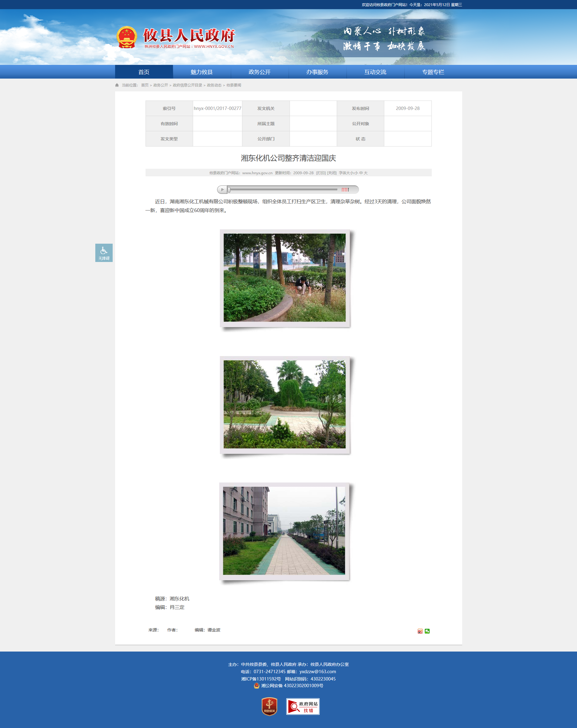Select the 专题专栏 navigation tab
Screen dimensions: 577x728
(433, 72)
